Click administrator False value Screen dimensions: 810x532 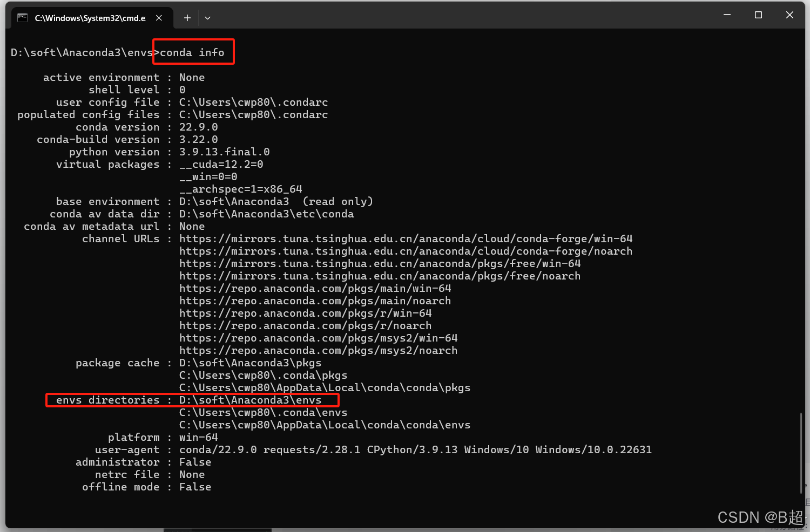pyautogui.click(x=195, y=462)
